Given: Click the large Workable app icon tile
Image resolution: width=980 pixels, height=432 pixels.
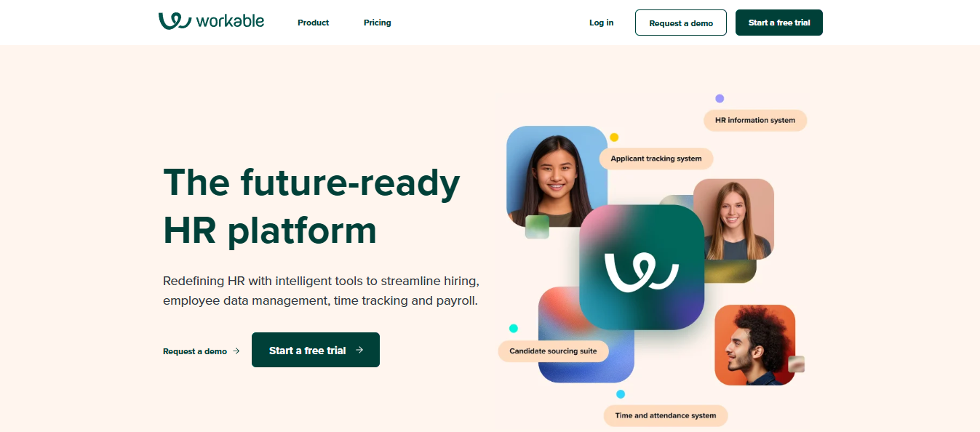Looking at the screenshot, I should pos(642,267).
